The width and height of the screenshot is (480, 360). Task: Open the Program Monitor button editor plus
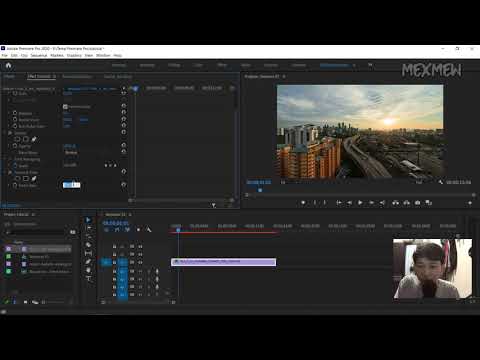coord(470,203)
